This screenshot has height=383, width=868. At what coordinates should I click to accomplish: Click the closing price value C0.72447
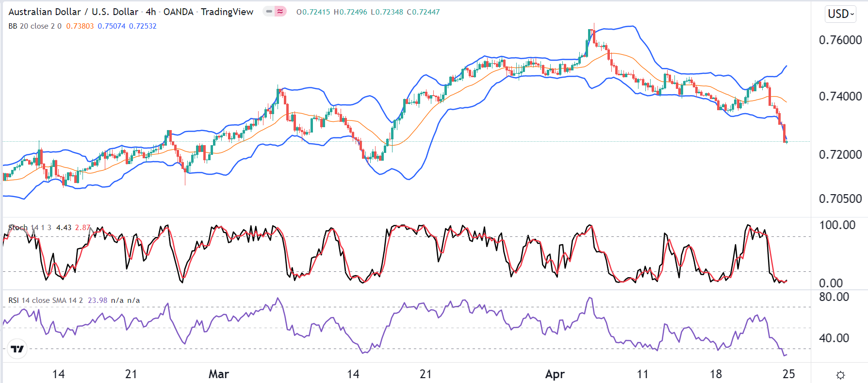pos(423,12)
